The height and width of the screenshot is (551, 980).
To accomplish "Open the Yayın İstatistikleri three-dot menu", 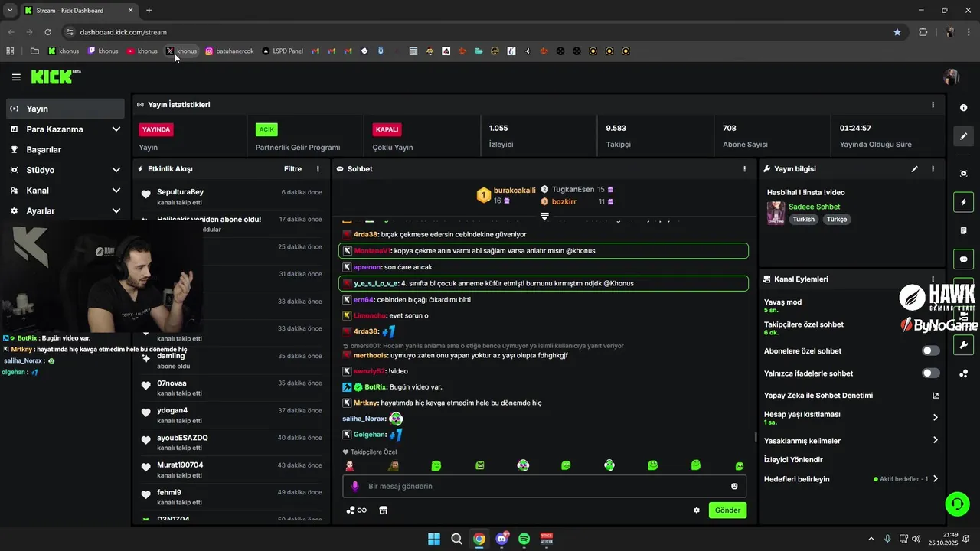I will [x=933, y=105].
